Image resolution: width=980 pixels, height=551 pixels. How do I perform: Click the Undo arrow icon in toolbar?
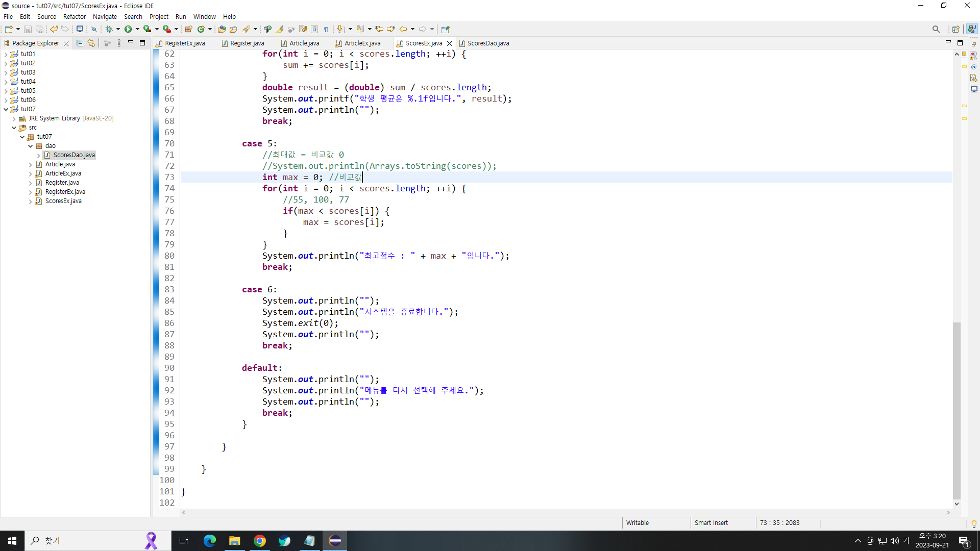(x=54, y=29)
